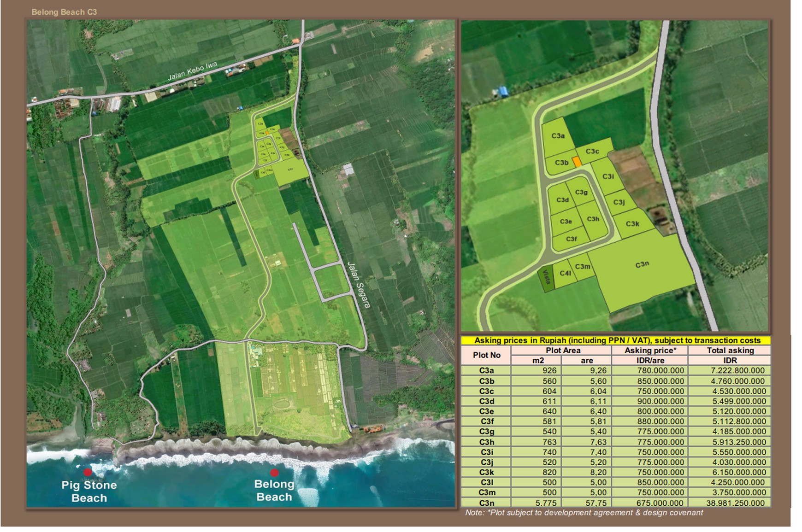Click the Jalan Kebo Iwa road label
Image resolution: width=802 pixels, height=532 pixels.
coord(192,71)
